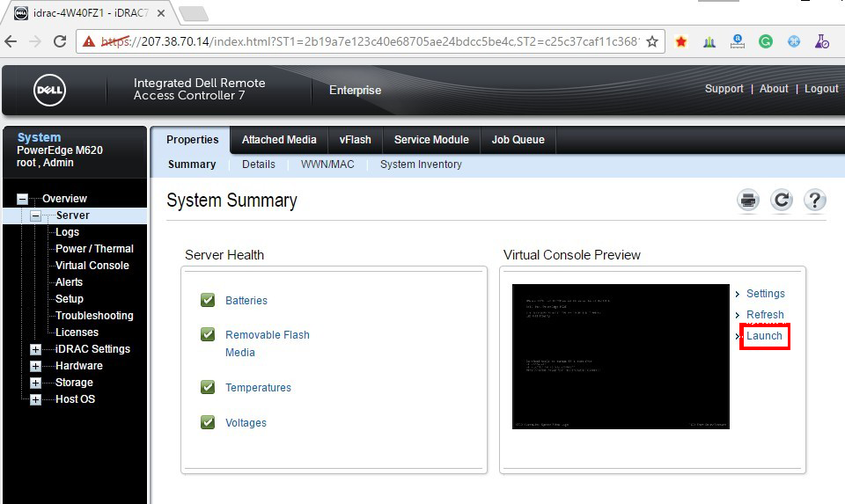Click the security warning triangle in address bar
Viewport: 845px width, 504px height.
pos(89,41)
